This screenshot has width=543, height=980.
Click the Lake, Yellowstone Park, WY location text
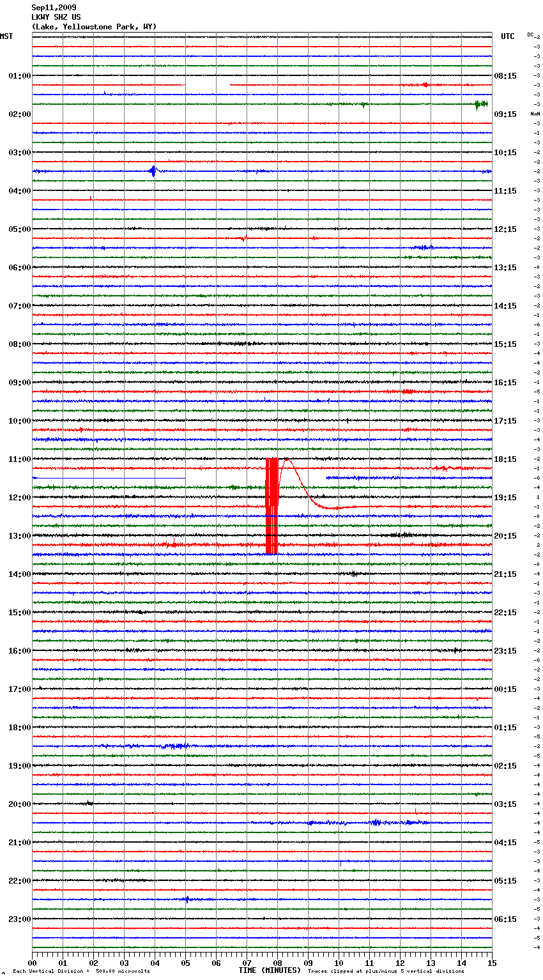94,27
